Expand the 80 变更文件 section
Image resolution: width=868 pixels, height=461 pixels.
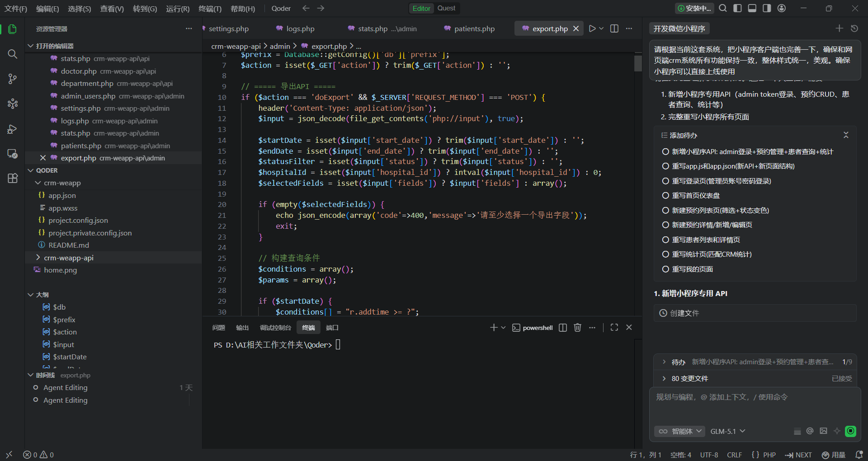coord(689,379)
